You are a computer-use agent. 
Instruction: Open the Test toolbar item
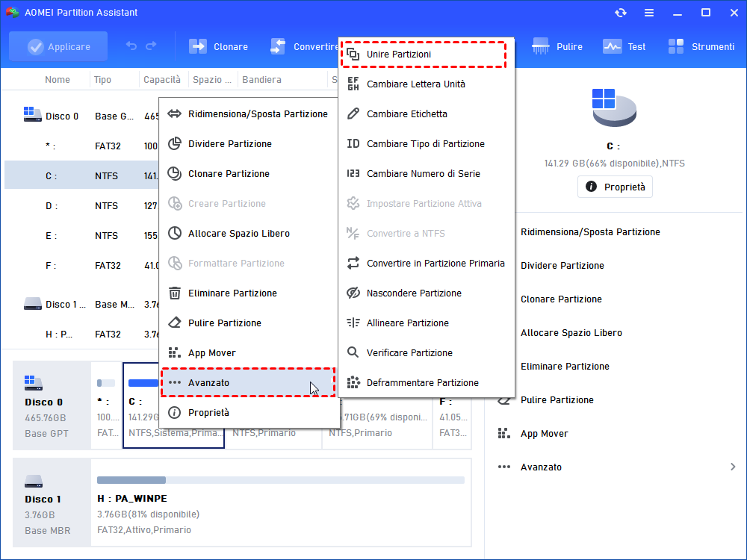click(624, 46)
